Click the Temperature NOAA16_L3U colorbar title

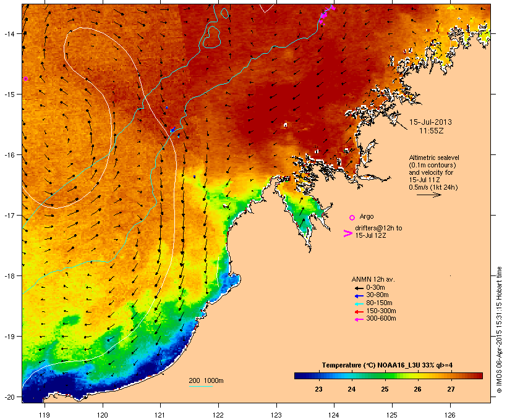tap(387, 365)
